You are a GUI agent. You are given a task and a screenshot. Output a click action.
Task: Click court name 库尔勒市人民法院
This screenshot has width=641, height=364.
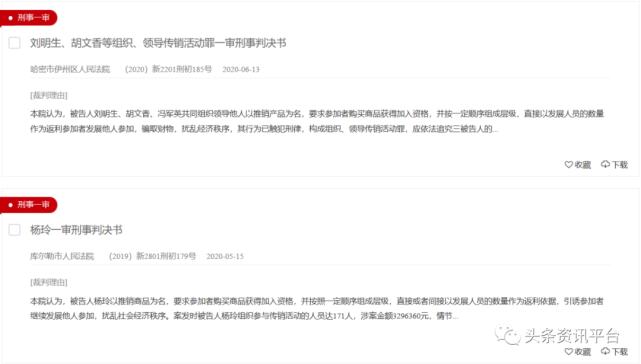[x=62, y=256]
